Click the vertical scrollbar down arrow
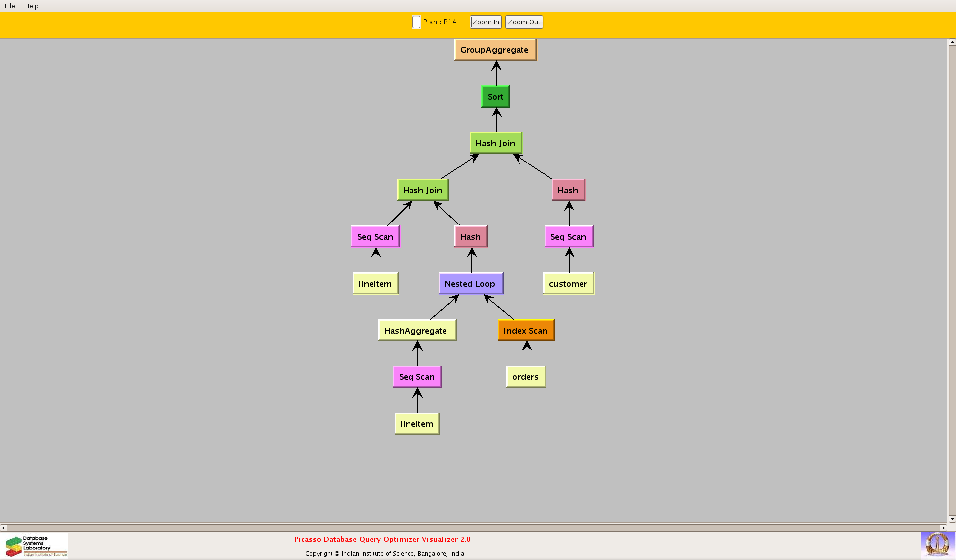The image size is (956, 560). [952, 519]
